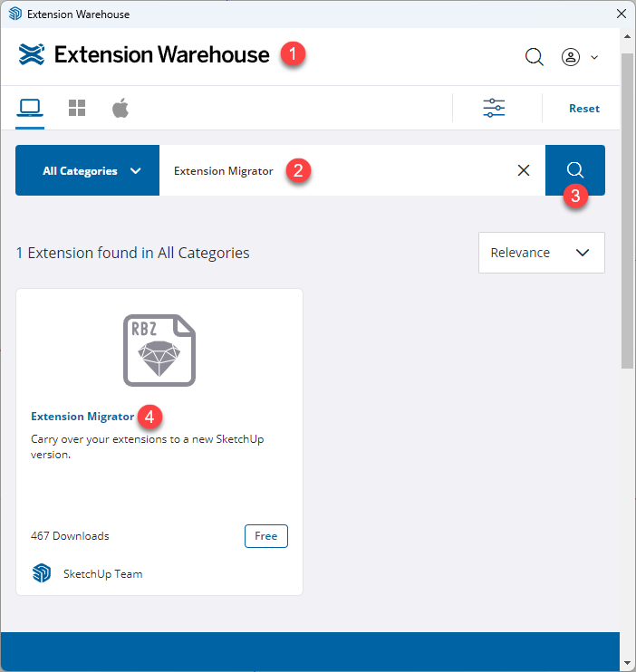Filter by Mac Apple icon
Viewport: 636px width, 672px height.
pos(120,108)
